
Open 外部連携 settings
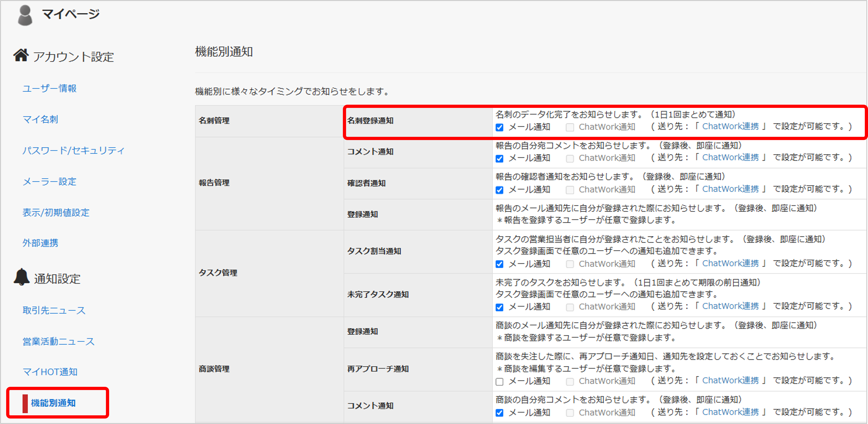tap(40, 243)
